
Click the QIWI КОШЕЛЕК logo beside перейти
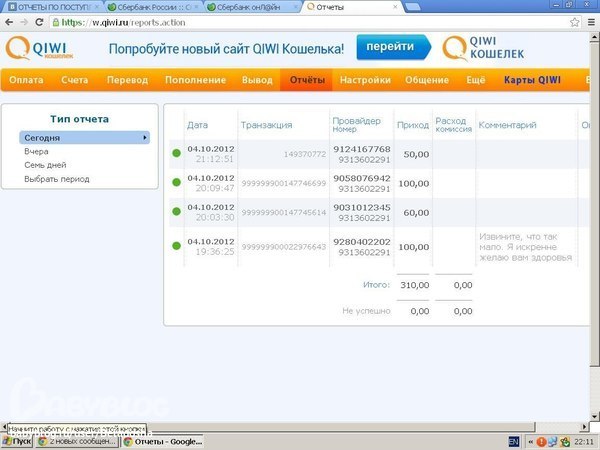tap(483, 48)
